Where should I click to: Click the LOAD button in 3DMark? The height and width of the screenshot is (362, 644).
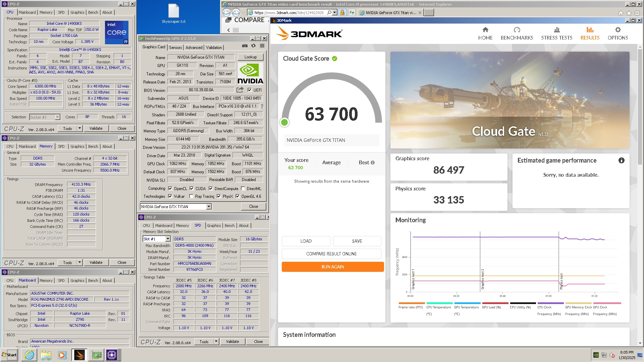click(x=306, y=241)
